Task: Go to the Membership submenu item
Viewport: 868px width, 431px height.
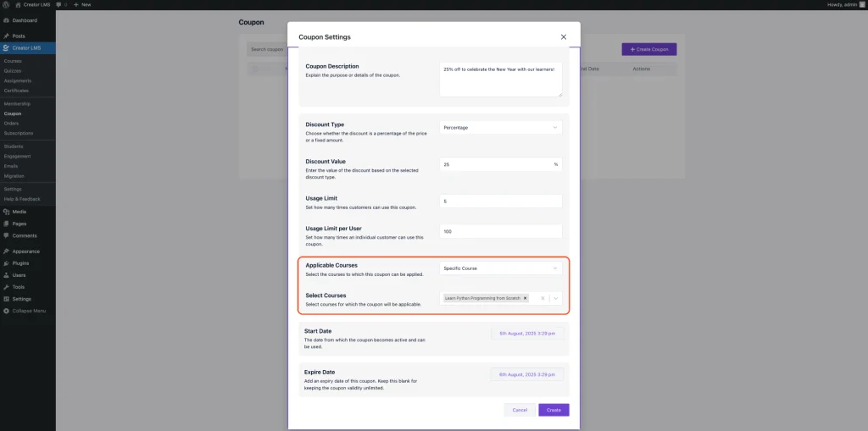Action: 17,103
